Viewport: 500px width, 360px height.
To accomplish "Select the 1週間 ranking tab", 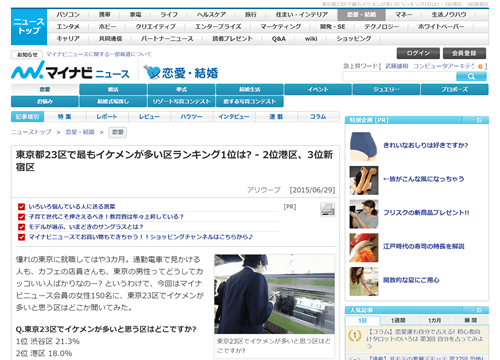I will [398, 320].
